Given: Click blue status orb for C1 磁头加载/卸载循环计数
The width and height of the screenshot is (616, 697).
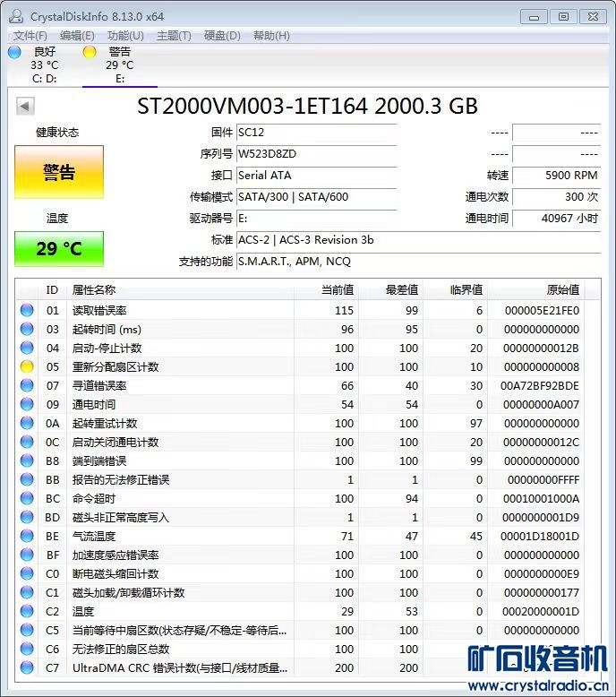Looking at the screenshot, I should (27, 592).
